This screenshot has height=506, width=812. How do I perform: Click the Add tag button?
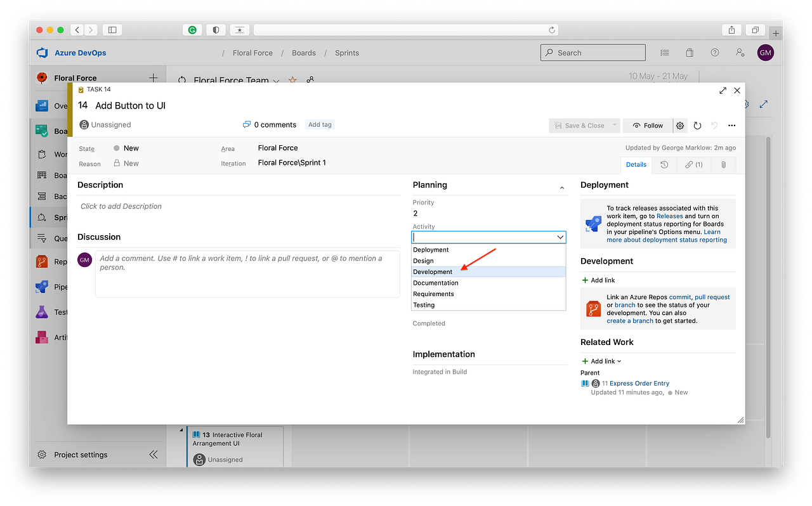[319, 124]
